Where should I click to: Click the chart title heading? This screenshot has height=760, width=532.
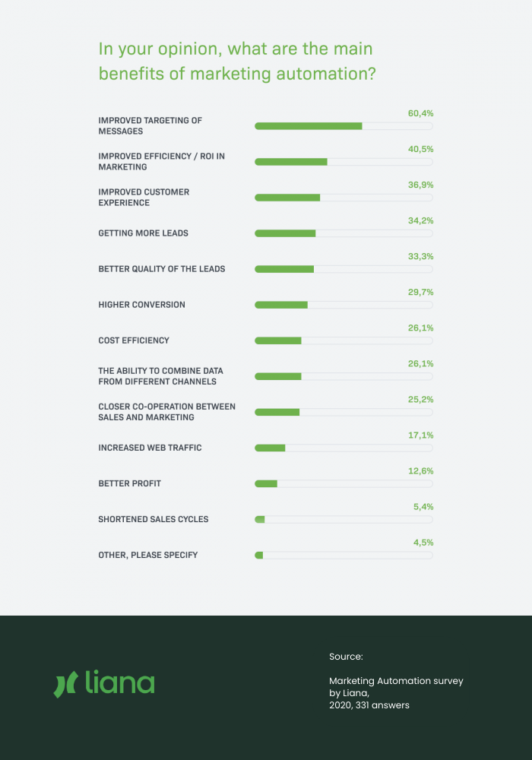coord(237,61)
